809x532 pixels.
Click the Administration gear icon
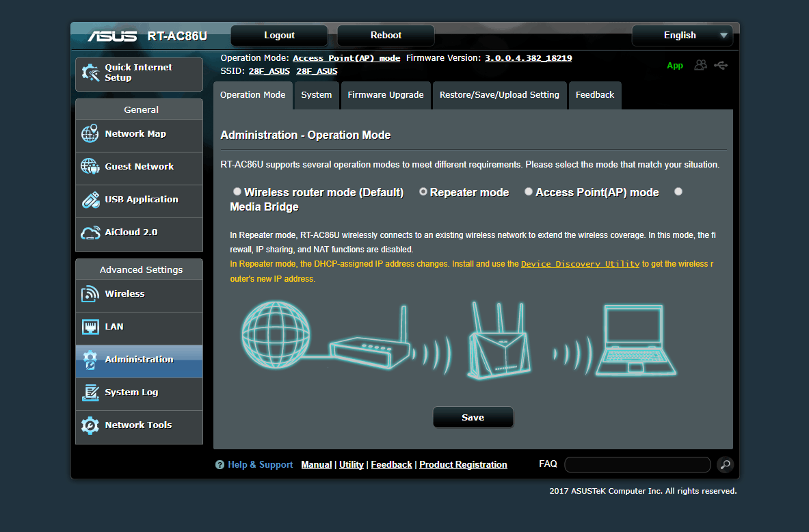(x=90, y=360)
